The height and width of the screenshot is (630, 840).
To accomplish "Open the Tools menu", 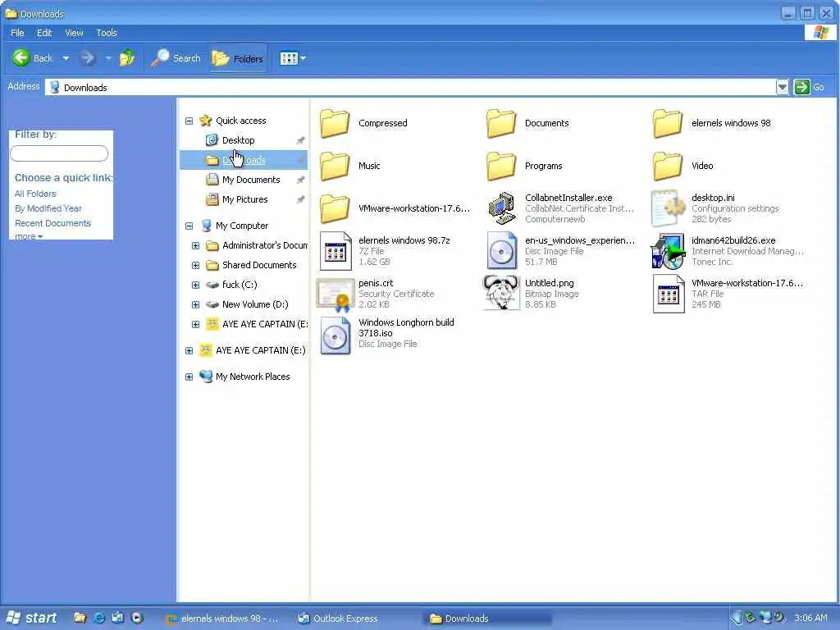I will coord(107,33).
